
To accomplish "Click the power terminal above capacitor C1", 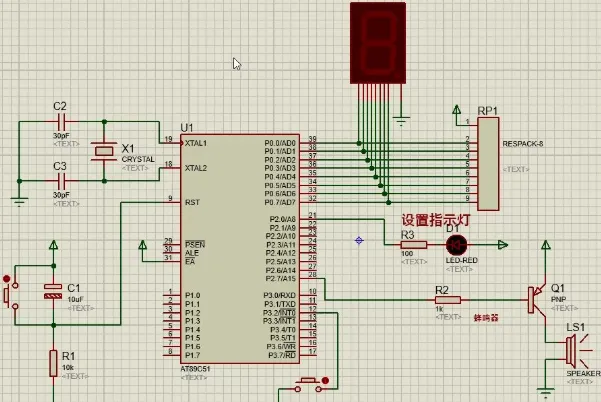I will 54,245.
